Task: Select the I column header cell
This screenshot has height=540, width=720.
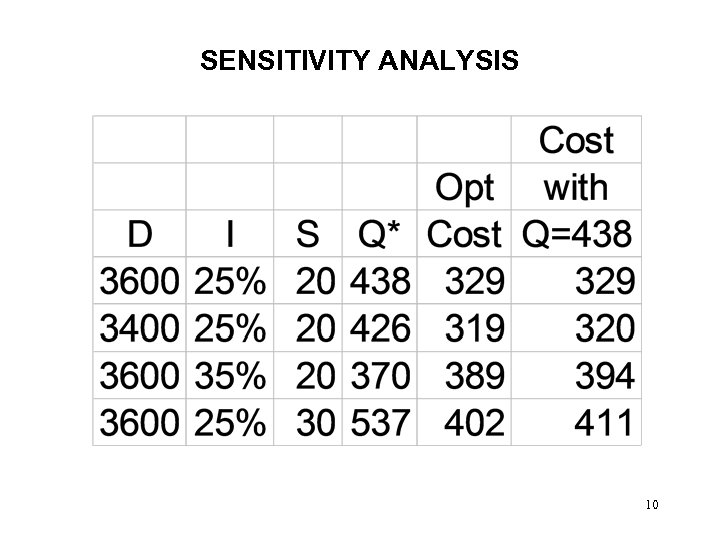Action: (230, 235)
